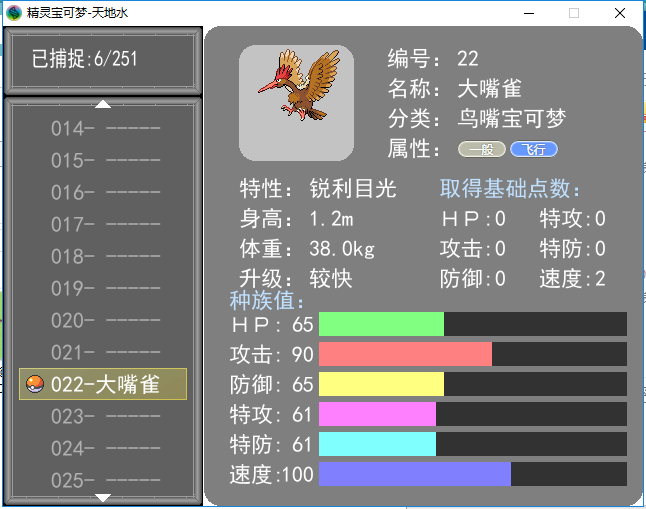This screenshot has height=509, width=646.
Task: Click the number value 22
Action: [468, 59]
